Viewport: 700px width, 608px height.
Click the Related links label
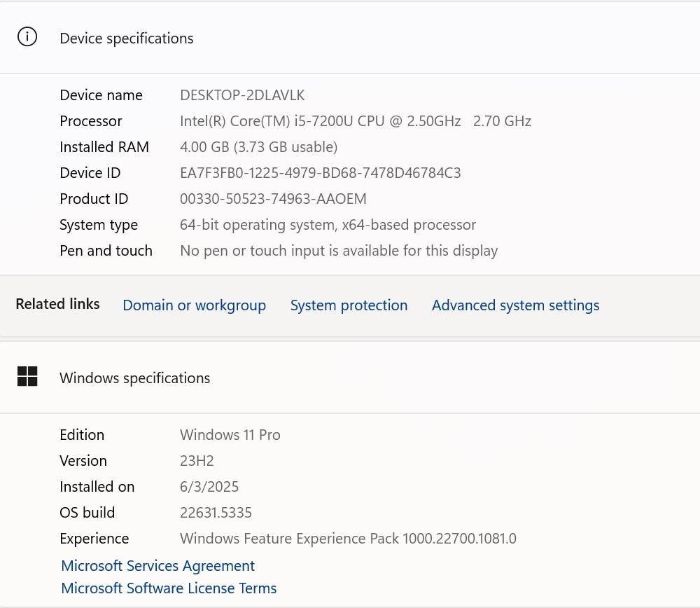pyautogui.click(x=57, y=304)
